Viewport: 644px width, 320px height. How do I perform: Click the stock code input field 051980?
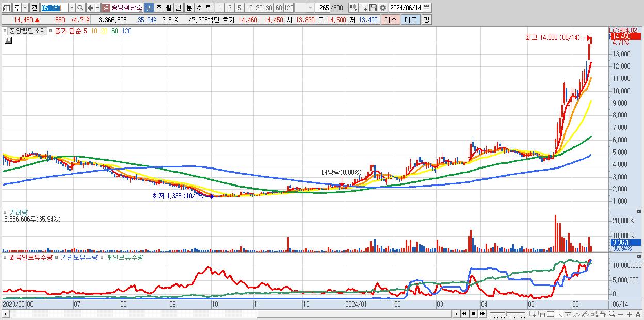click(x=55, y=8)
